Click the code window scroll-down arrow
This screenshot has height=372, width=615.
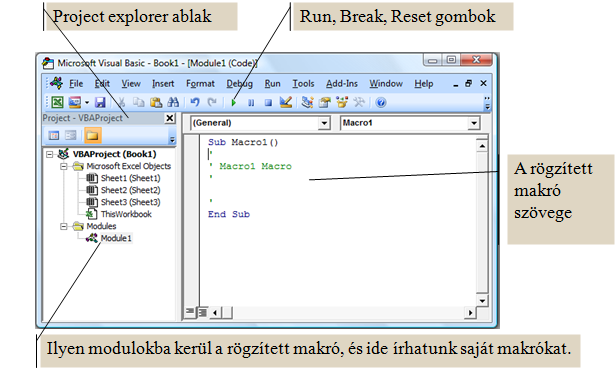point(482,301)
